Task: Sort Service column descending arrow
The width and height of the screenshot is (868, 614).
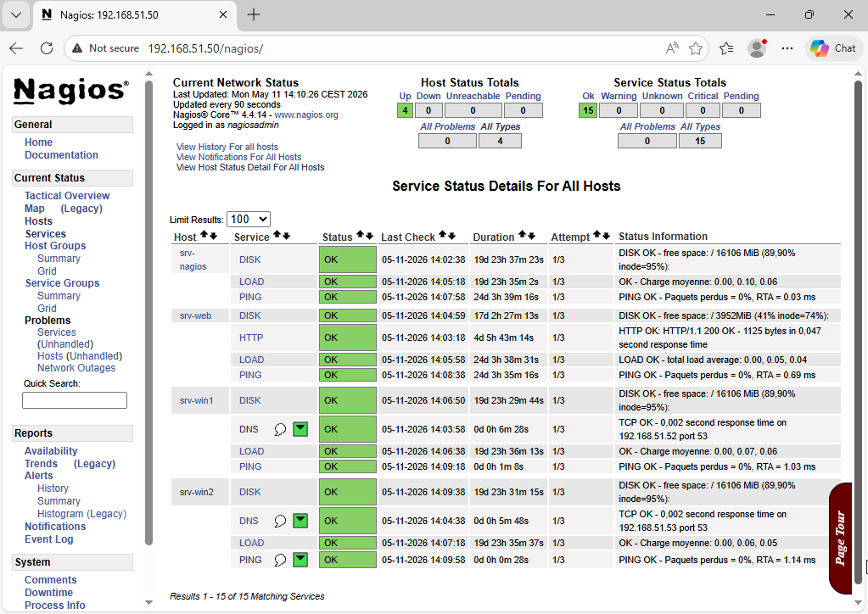Action: (286, 236)
